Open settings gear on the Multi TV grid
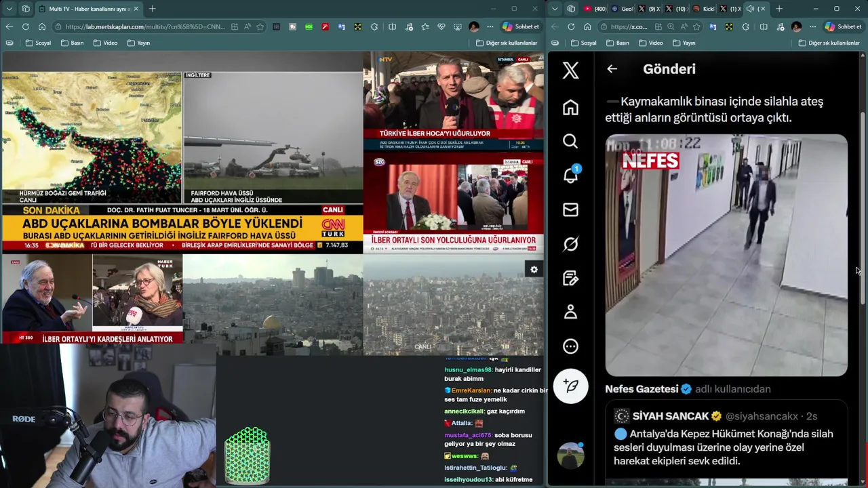This screenshot has width=868, height=488. pos(534,270)
